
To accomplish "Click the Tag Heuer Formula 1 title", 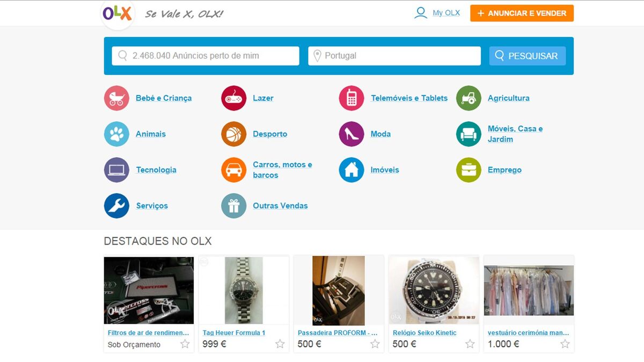I will tap(234, 333).
